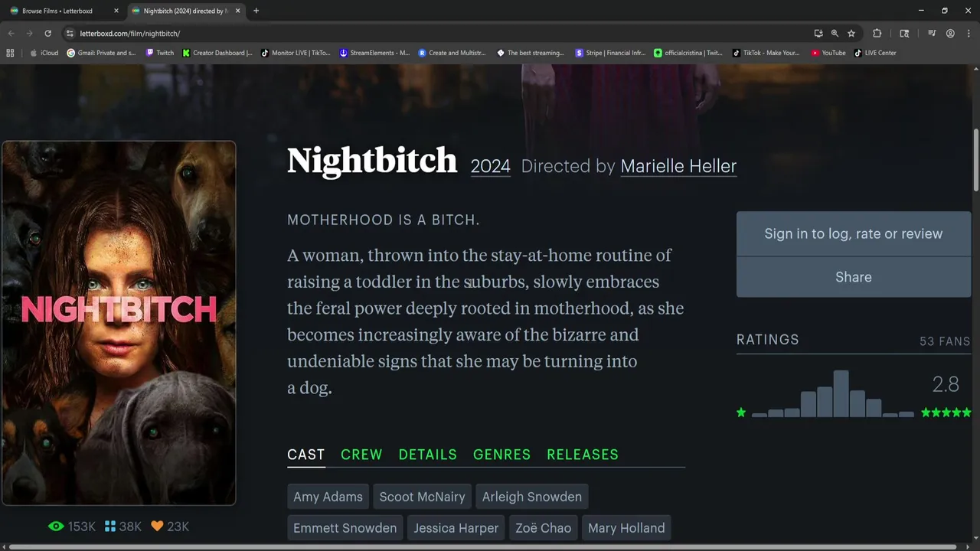Screen dimensions: 980x551
Task: Open the Twitch bookmark
Action: click(x=160, y=53)
